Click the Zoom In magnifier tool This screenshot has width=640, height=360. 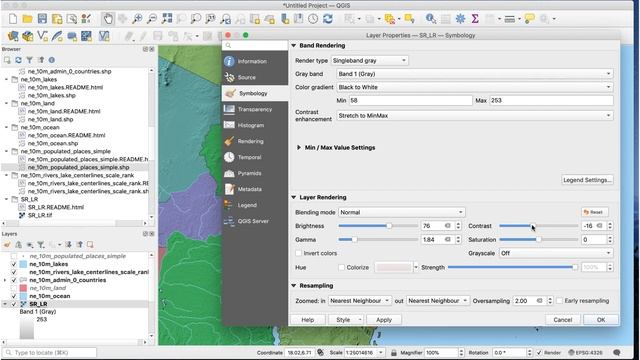pos(137,19)
